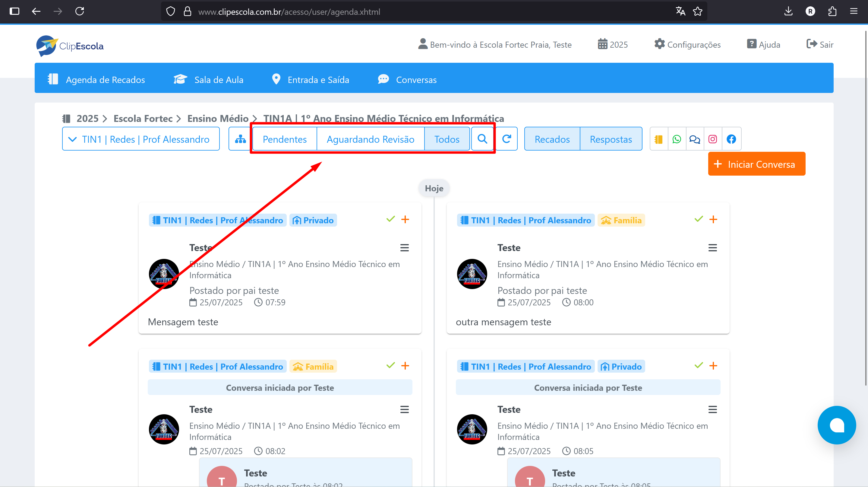Expand the TIN1 Redes Prof Alessandro dropdown
The image size is (868, 487).
click(x=140, y=139)
